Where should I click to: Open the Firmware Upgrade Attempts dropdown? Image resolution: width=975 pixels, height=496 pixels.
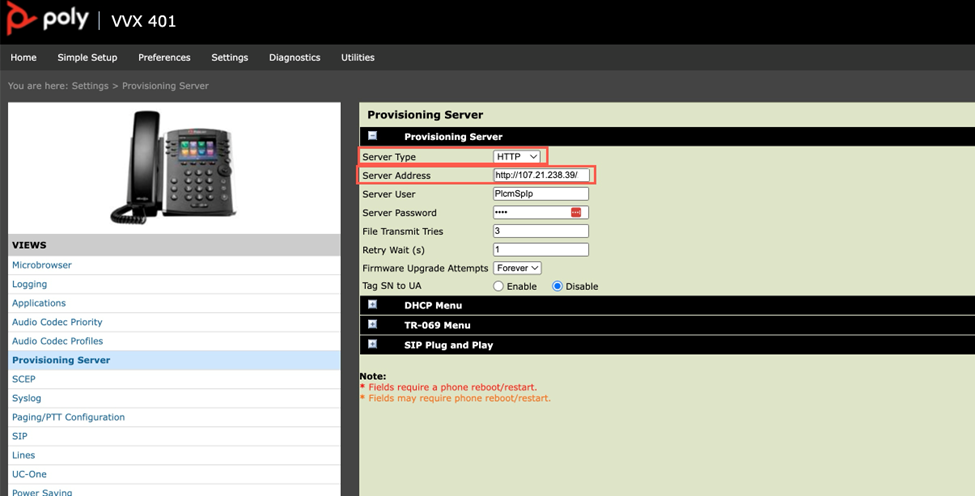[x=517, y=268]
